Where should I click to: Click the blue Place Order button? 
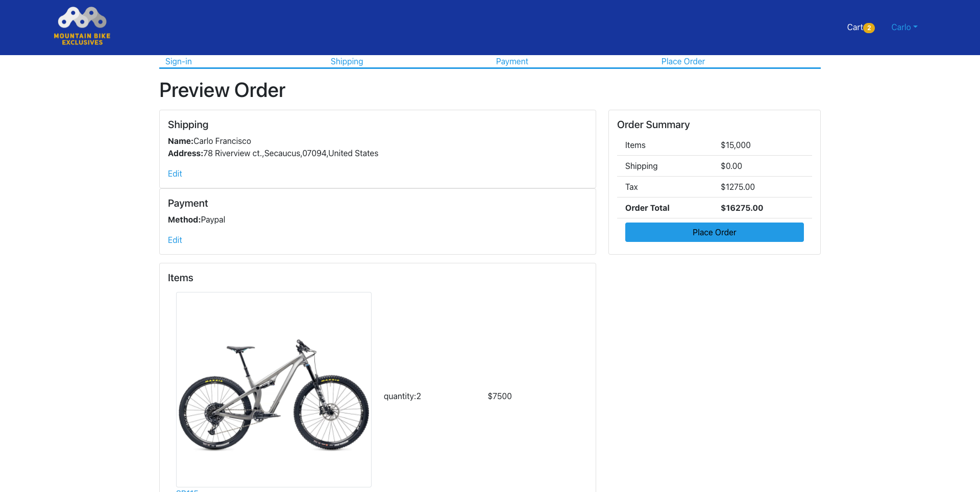click(715, 232)
